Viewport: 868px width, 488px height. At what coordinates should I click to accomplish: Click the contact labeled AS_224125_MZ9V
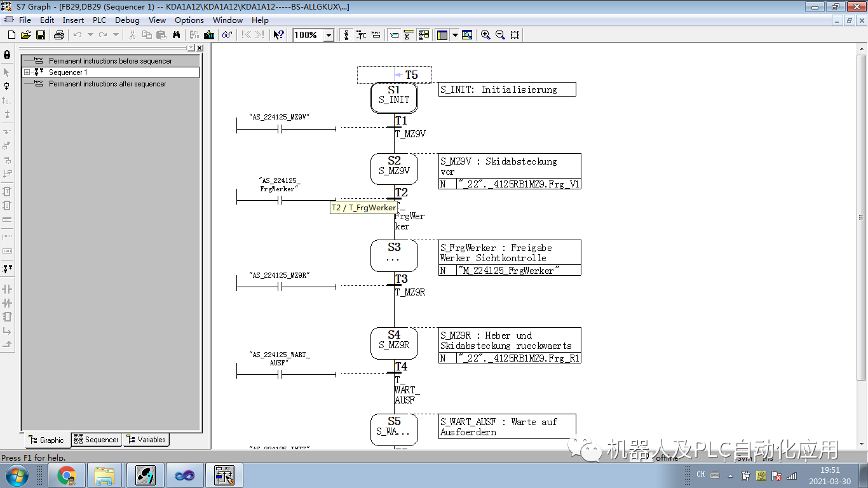(x=279, y=129)
